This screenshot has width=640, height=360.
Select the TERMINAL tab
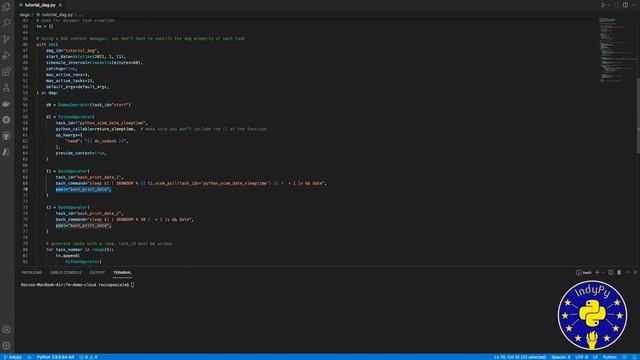point(122,272)
